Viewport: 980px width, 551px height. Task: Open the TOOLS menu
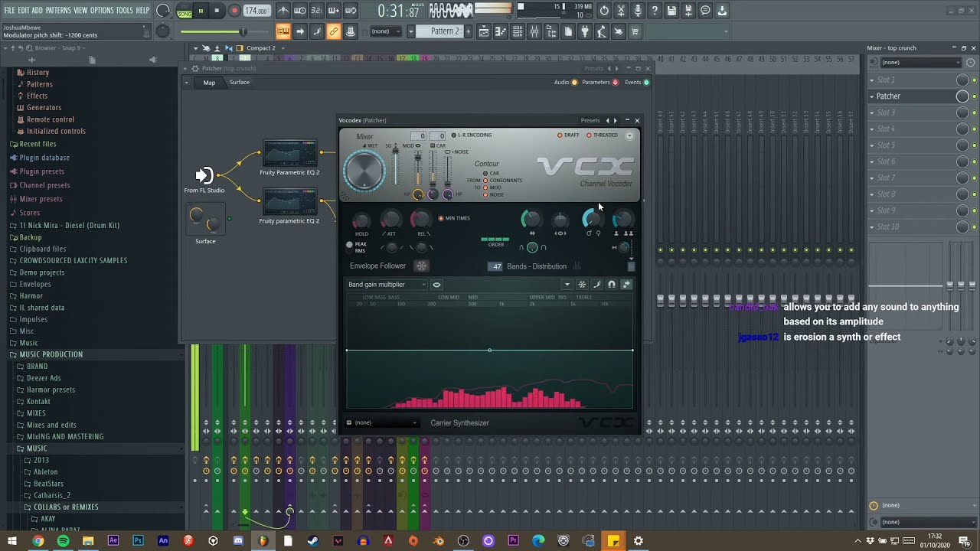tap(124, 10)
